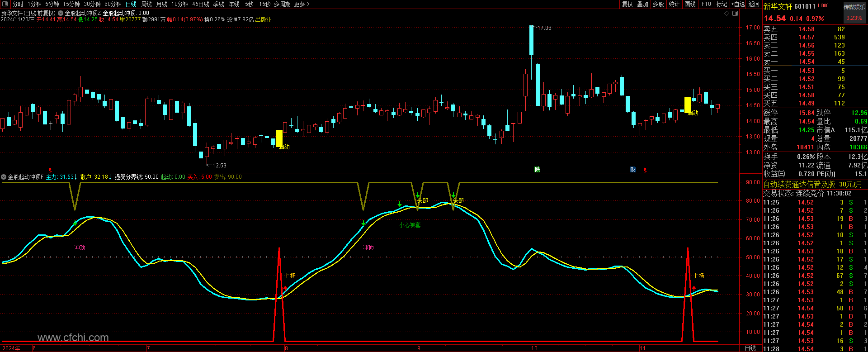Open the 统计 statistics tool
The image size is (868, 352).
[x=675, y=4]
